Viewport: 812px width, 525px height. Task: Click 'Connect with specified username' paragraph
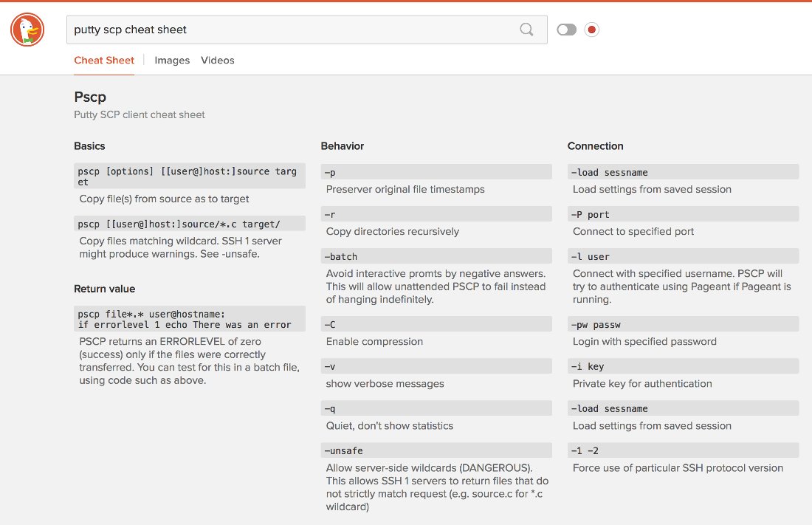point(682,286)
